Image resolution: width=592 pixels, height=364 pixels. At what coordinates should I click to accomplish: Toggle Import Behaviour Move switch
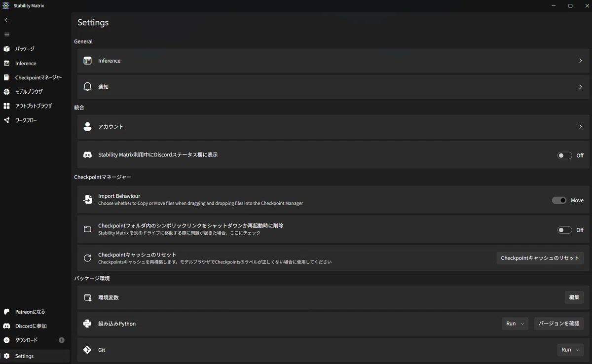click(559, 200)
